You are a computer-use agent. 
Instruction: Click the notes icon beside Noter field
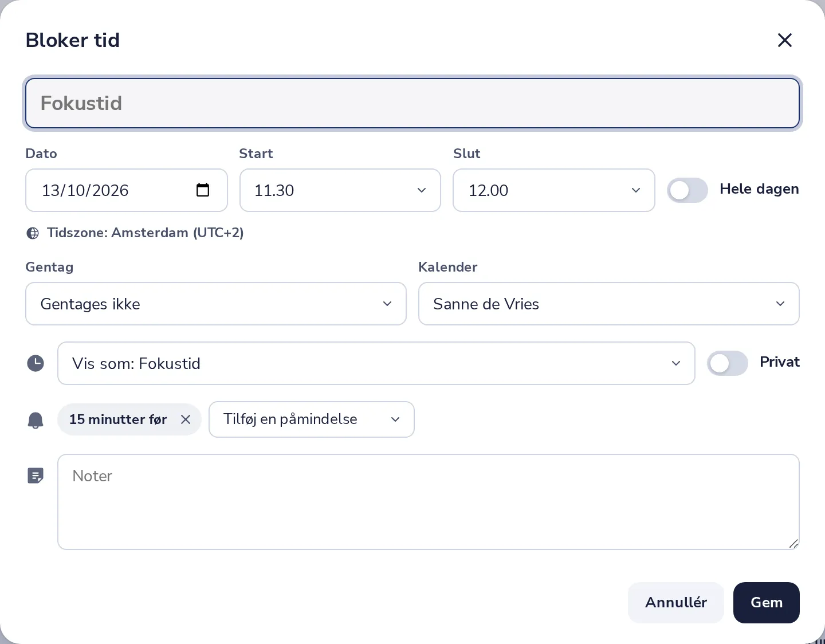(36, 476)
